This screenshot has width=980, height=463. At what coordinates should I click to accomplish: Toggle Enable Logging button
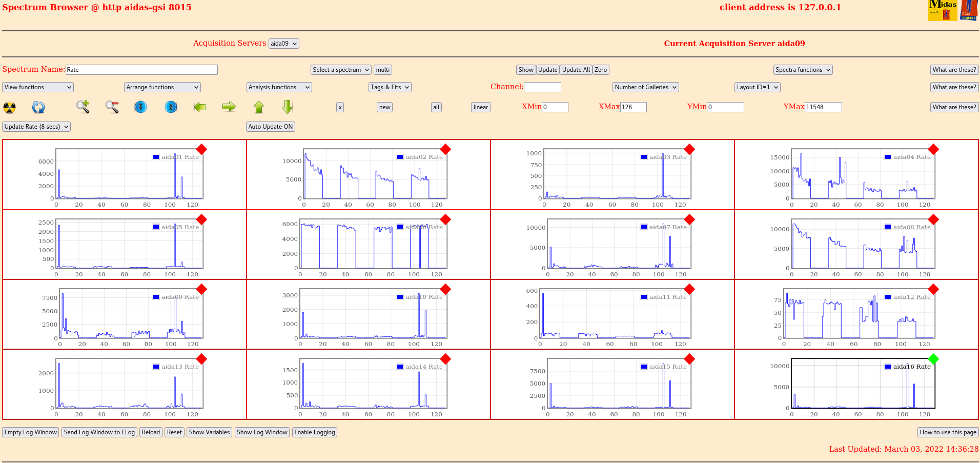click(315, 432)
